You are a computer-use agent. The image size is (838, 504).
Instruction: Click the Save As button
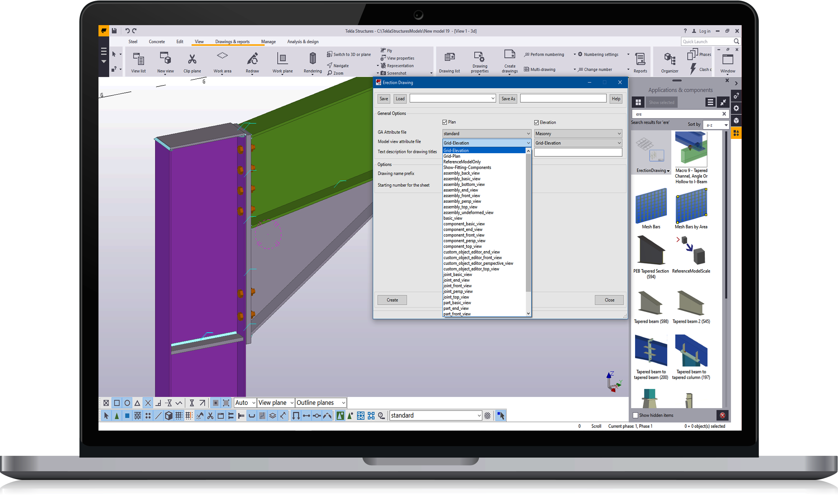(x=508, y=99)
